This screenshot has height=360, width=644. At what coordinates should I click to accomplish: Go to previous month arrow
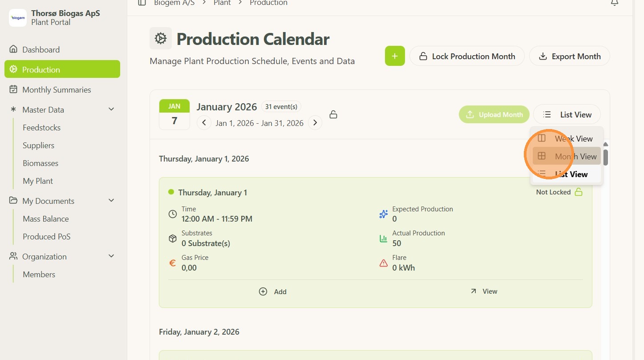(204, 122)
